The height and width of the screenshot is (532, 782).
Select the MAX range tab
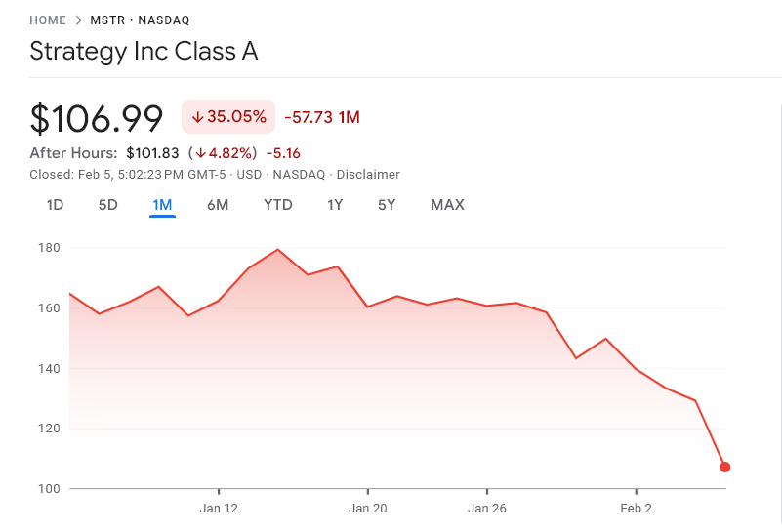(x=447, y=205)
